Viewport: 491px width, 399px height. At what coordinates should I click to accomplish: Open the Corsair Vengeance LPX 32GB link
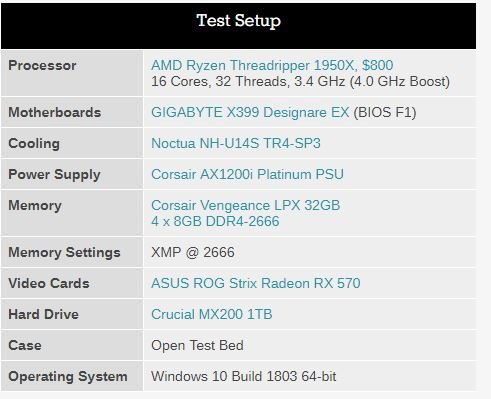(x=246, y=205)
